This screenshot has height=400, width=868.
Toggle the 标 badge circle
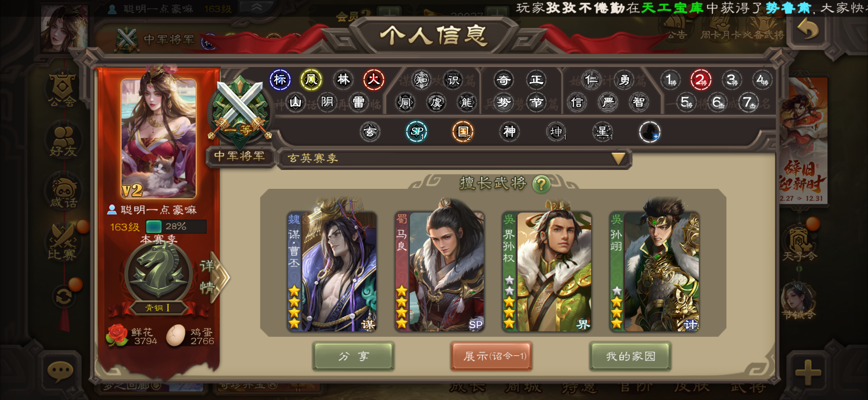click(280, 80)
